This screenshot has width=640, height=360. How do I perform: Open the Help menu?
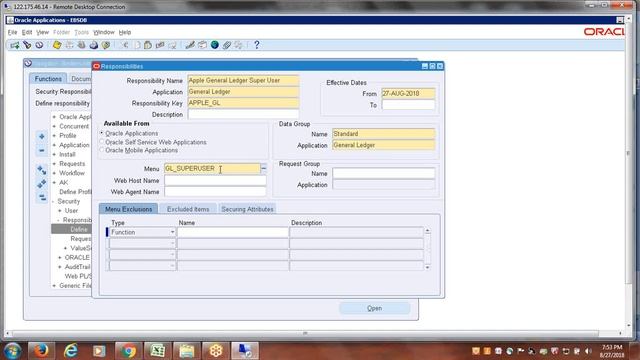pos(125,32)
